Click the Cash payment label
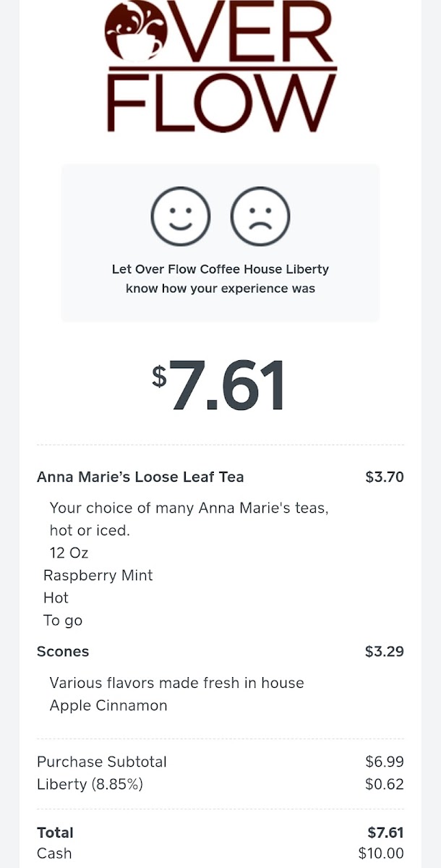441x868 pixels. click(x=54, y=854)
